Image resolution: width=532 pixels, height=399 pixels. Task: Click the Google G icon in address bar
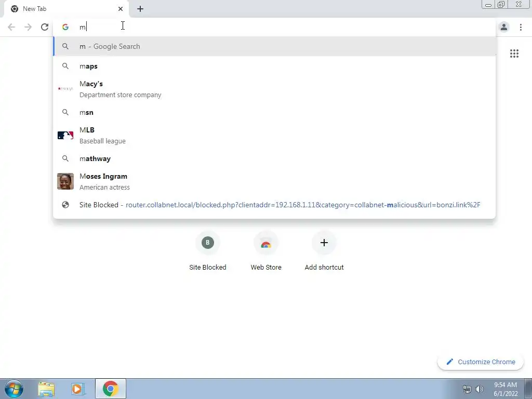click(65, 27)
